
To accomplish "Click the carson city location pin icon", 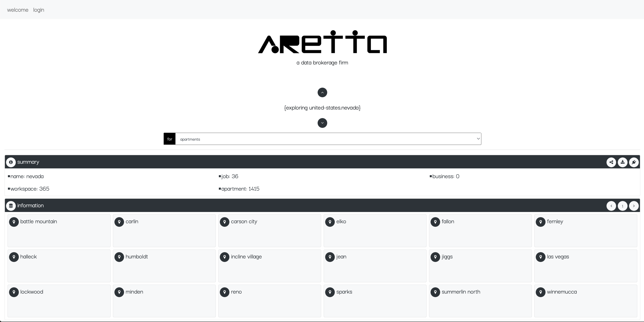I will [x=225, y=222].
